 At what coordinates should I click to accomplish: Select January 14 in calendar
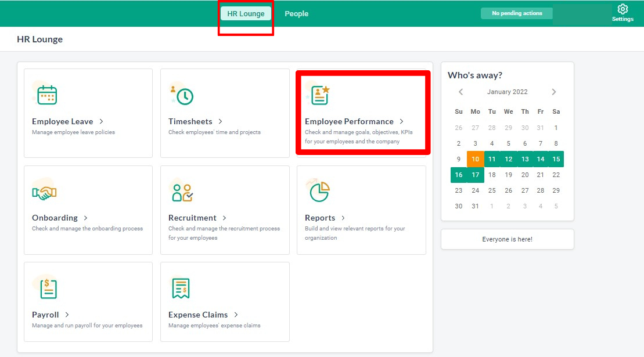[x=541, y=159]
